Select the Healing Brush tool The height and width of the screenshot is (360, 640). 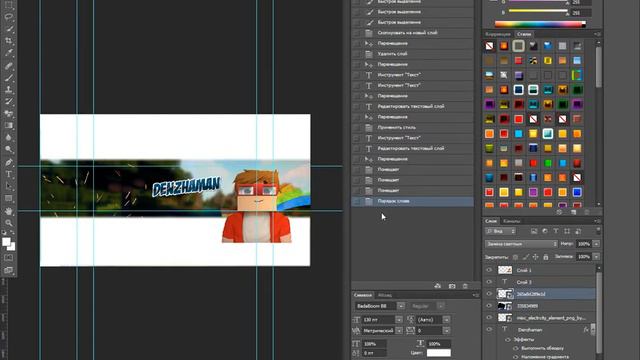(x=9, y=65)
